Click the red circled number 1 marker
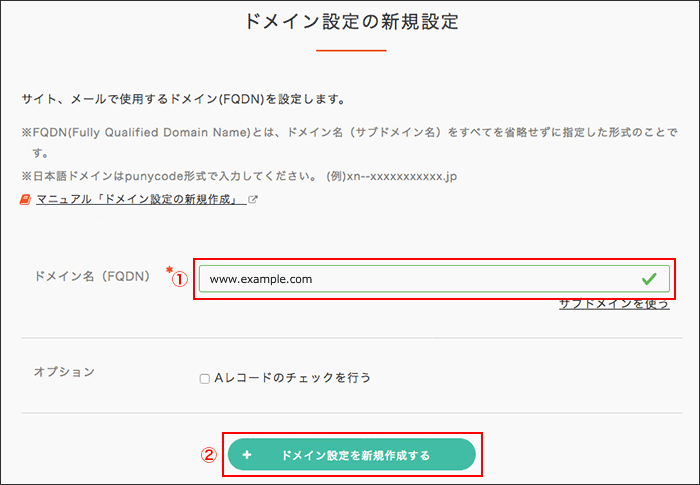700x485 pixels. click(180, 280)
